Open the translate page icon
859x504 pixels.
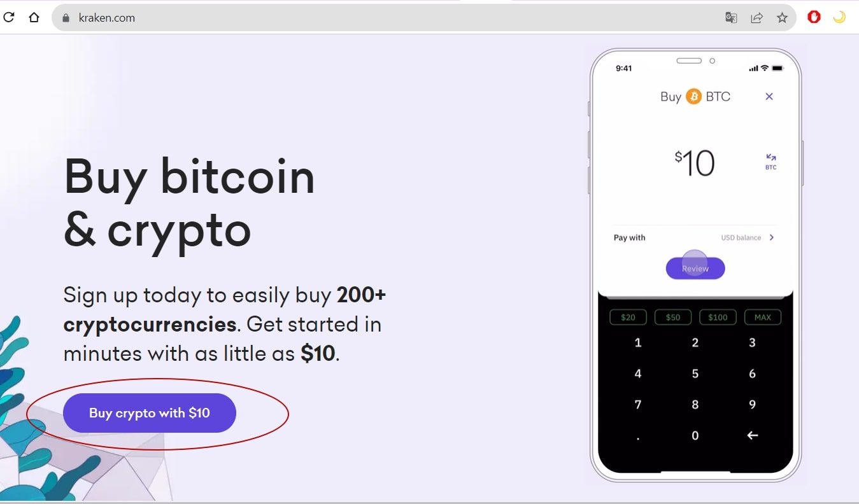pos(731,18)
